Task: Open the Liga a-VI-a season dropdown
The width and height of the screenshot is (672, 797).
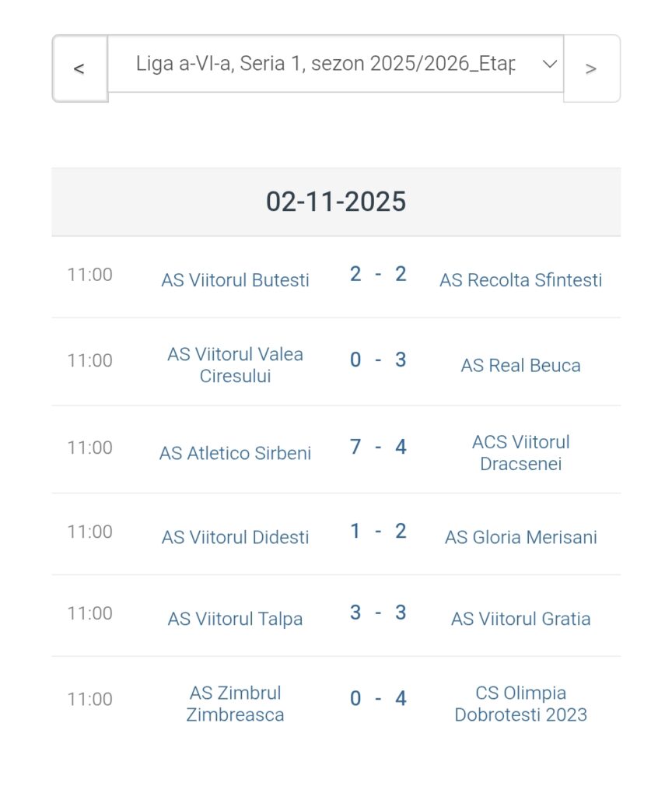Action: point(325,64)
